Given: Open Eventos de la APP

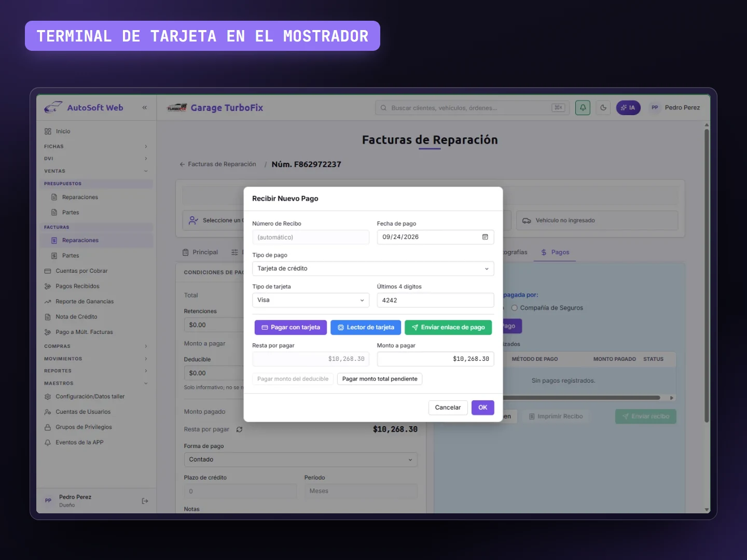Looking at the screenshot, I should point(96,443).
